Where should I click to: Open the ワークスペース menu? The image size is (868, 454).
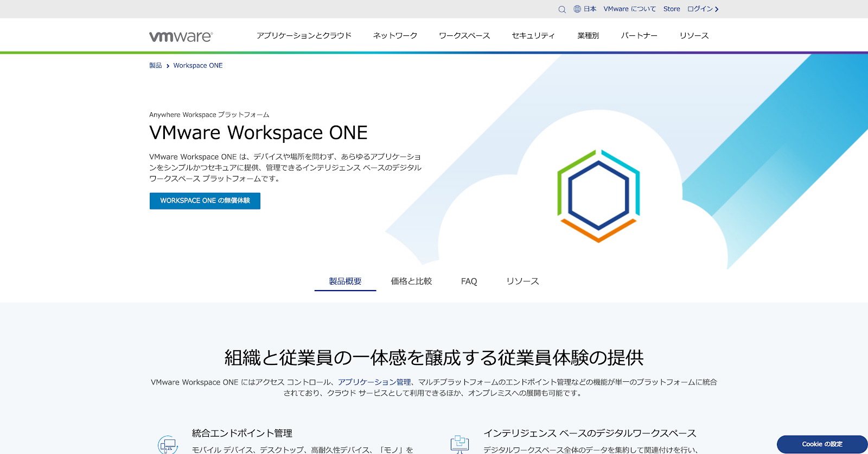(x=464, y=36)
